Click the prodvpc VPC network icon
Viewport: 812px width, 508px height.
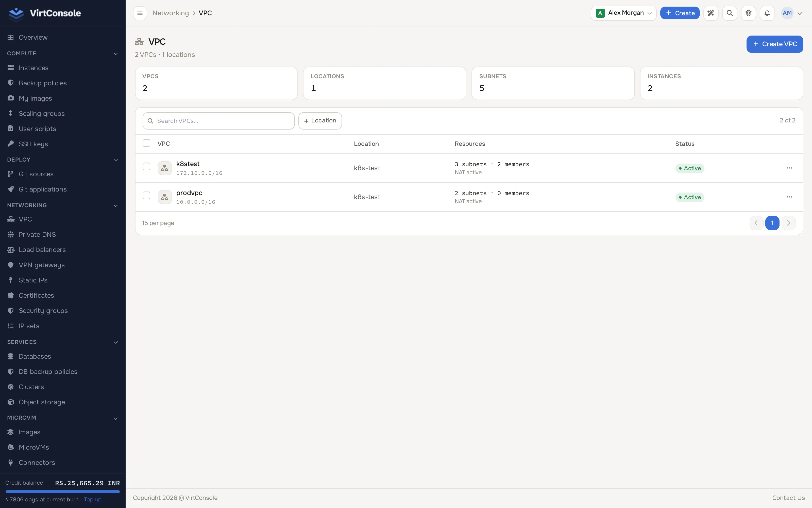165,197
